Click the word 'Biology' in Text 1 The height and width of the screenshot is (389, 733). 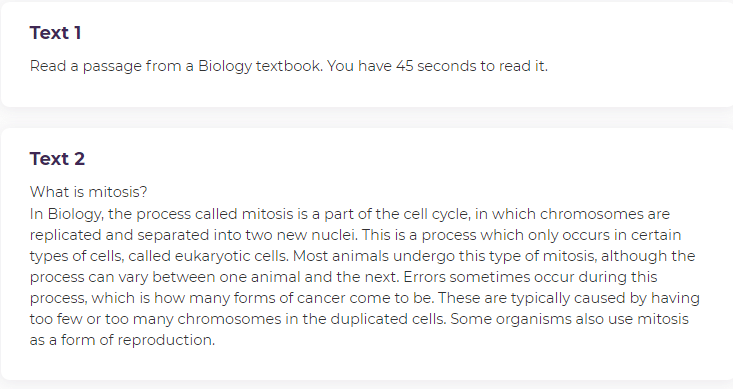pyautogui.click(x=225, y=66)
